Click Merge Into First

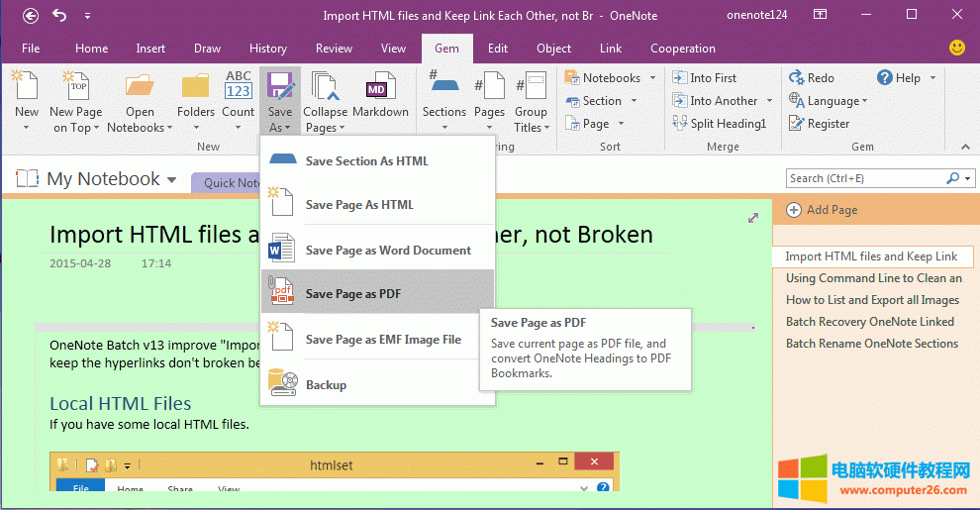(705, 77)
